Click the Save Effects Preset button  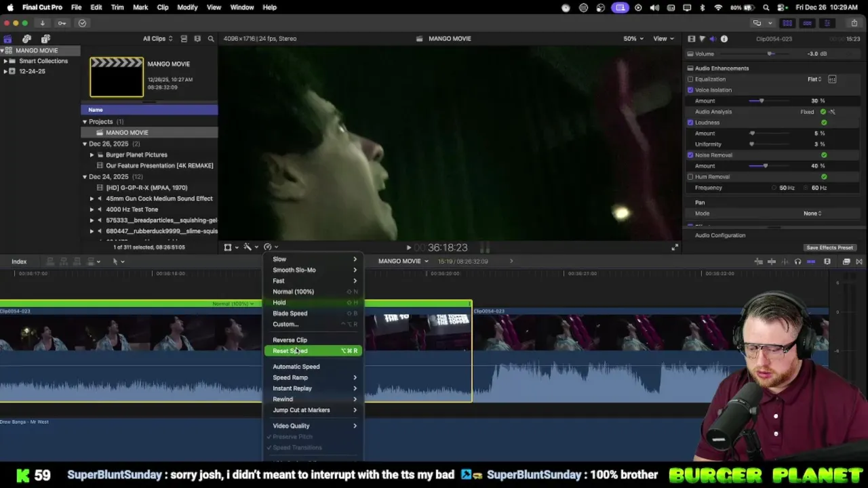[829, 248]
